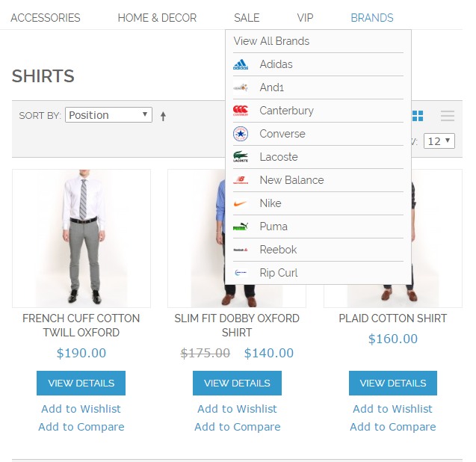Image resolution: width=476 pixels, height=462 pixels.
Task: Click the Nike swoosh icon
Action: click(x=241, y=203)
